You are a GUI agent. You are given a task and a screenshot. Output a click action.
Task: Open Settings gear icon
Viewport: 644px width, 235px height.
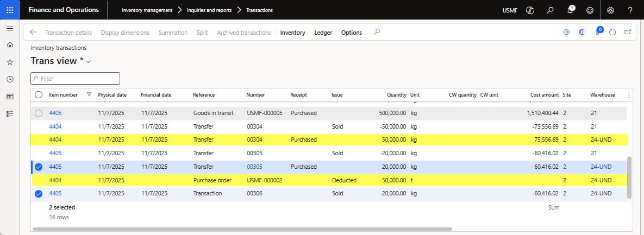(610, 10)
